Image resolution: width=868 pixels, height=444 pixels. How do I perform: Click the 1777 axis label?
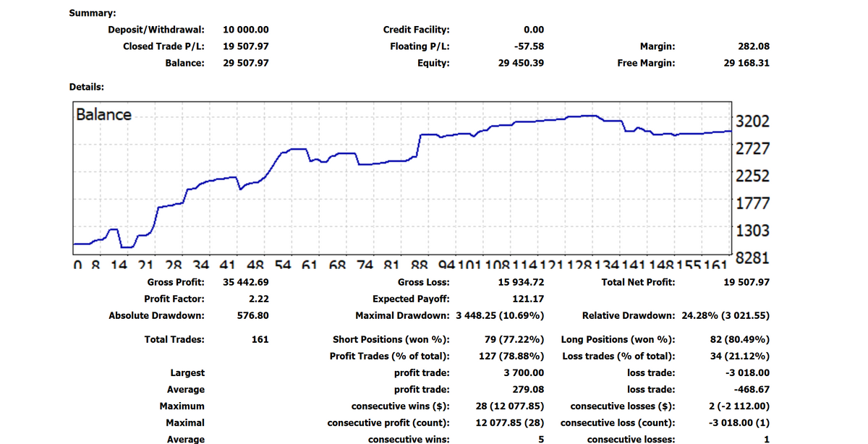752,204
